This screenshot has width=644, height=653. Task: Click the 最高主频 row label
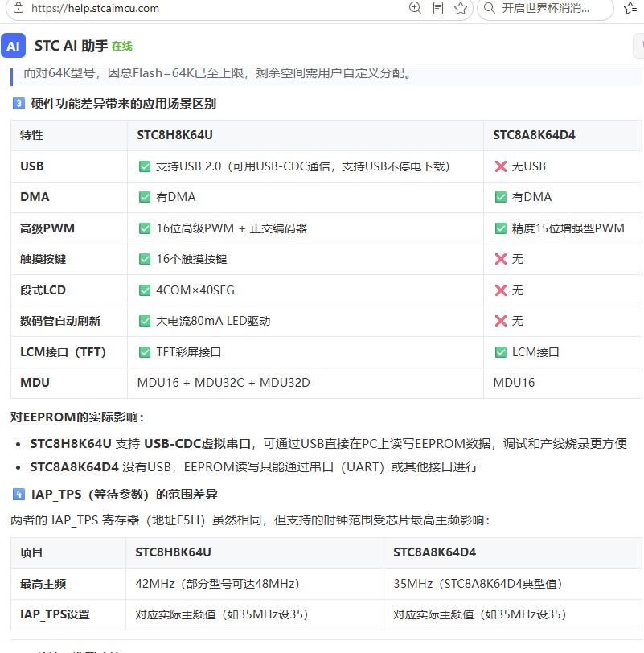[x=43, y=584]
